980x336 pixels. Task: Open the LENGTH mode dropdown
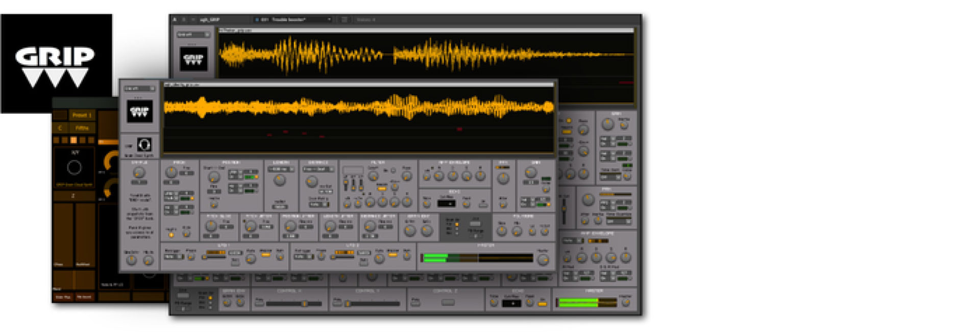pos(281,169)
